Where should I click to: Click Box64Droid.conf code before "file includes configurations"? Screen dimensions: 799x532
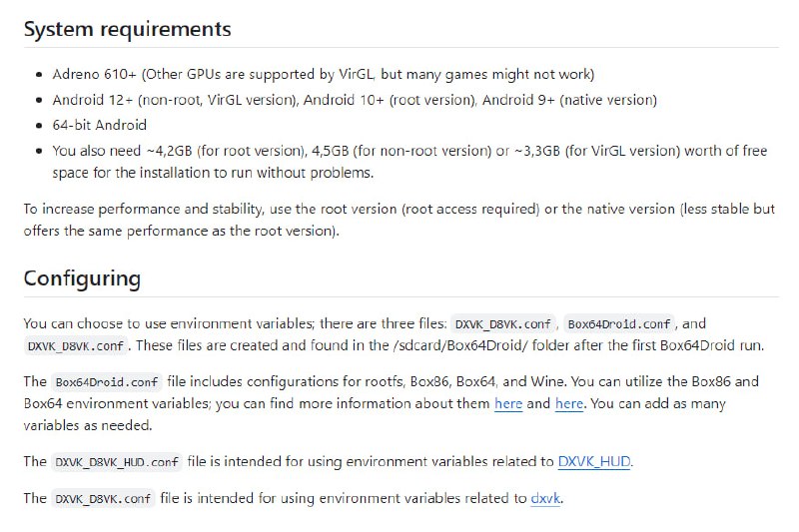107,382
